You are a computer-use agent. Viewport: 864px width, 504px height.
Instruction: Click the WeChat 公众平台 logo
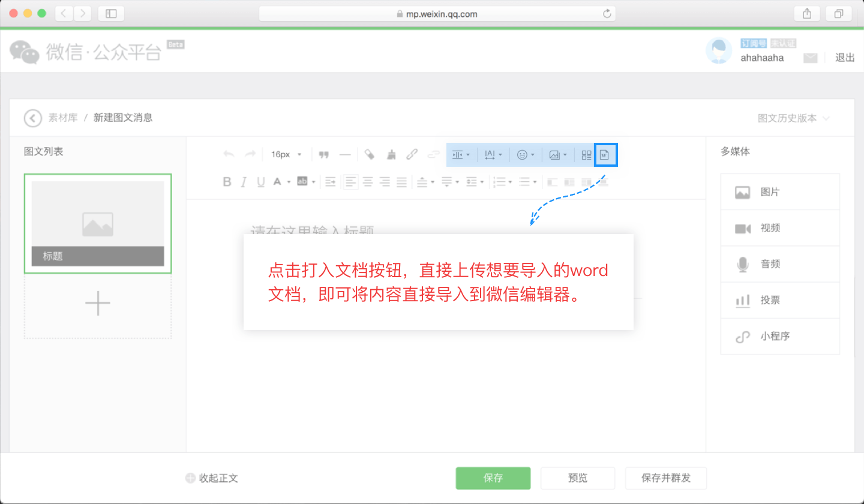pos(86,52)
